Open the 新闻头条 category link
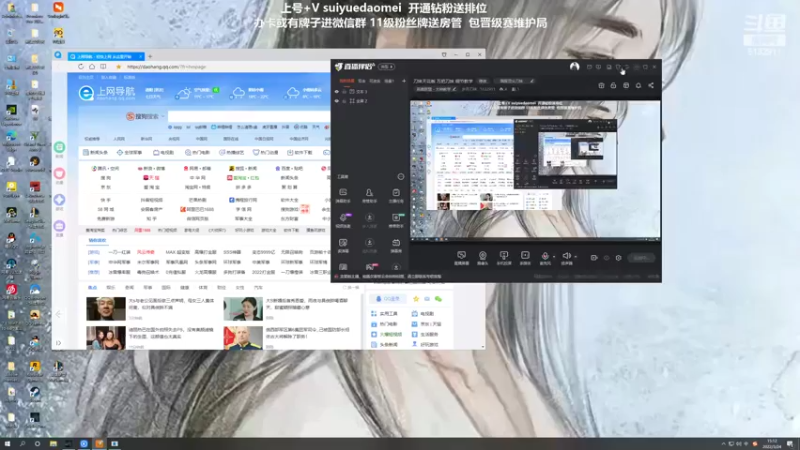 [x=96, y=153]
